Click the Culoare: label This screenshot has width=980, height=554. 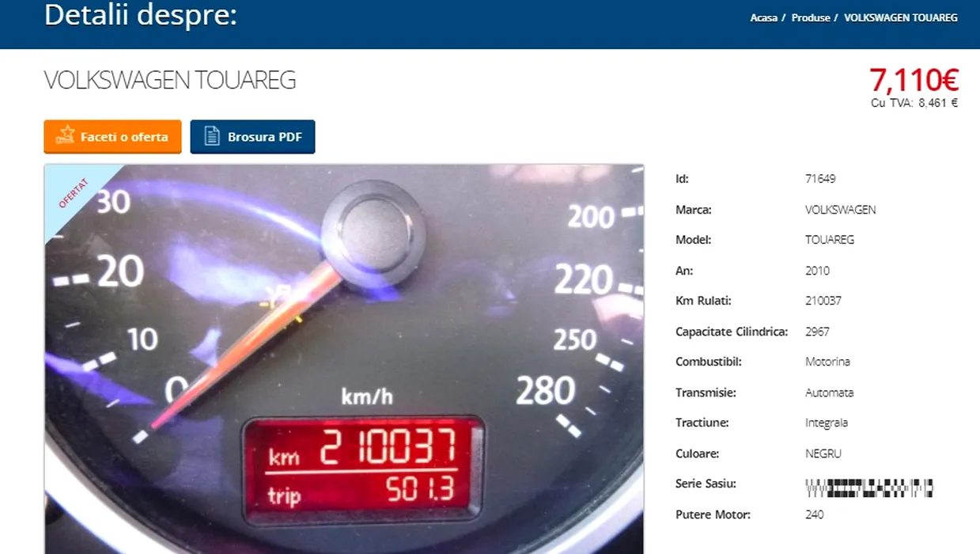698,453
